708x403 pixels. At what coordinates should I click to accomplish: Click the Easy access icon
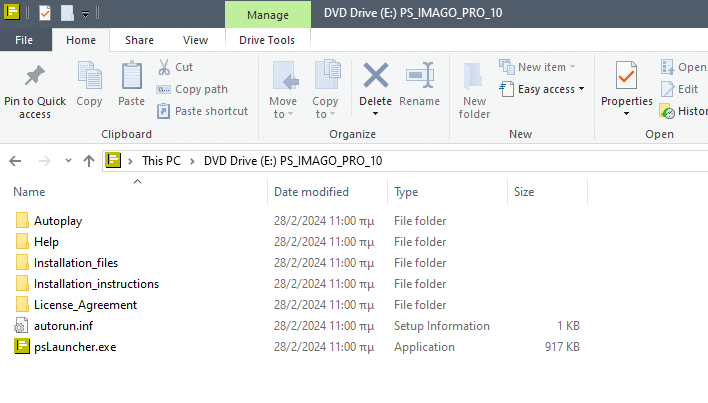507,89
